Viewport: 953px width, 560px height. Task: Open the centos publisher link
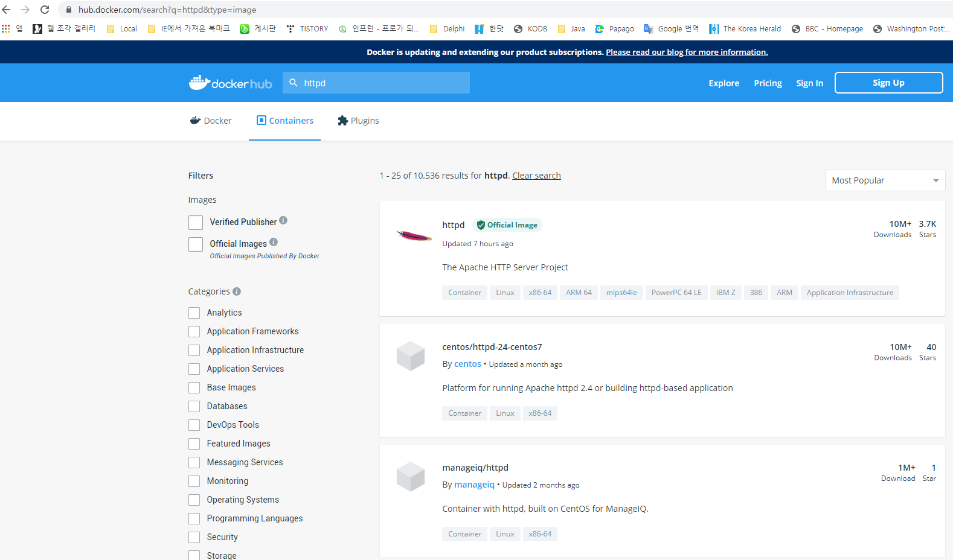click(x=467, y=364)
